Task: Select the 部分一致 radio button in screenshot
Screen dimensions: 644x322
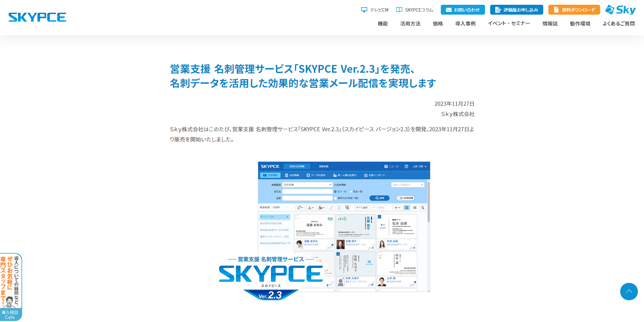Action: coord(335,191)
